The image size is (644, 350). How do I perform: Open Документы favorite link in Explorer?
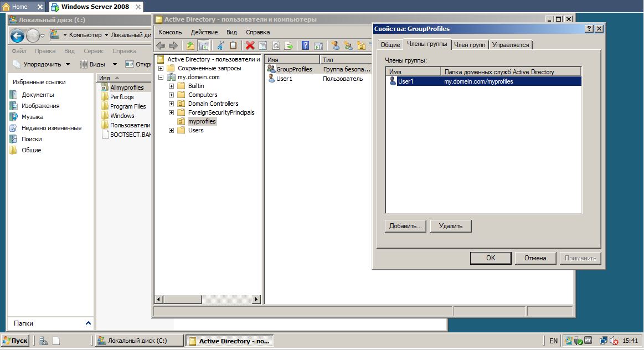point(37,95)
